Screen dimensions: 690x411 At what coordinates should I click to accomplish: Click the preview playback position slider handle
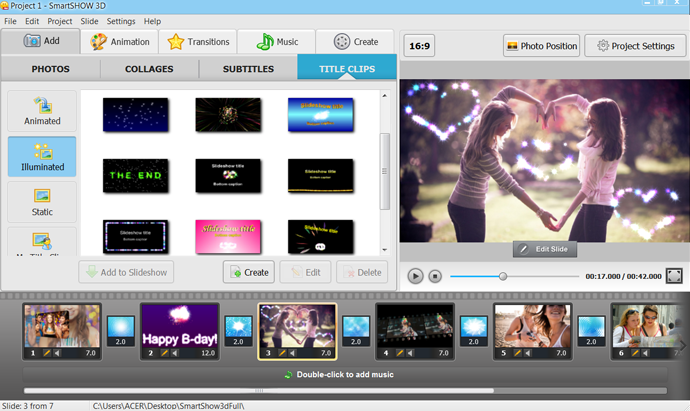pyautogui.click(x=503, y=276)
